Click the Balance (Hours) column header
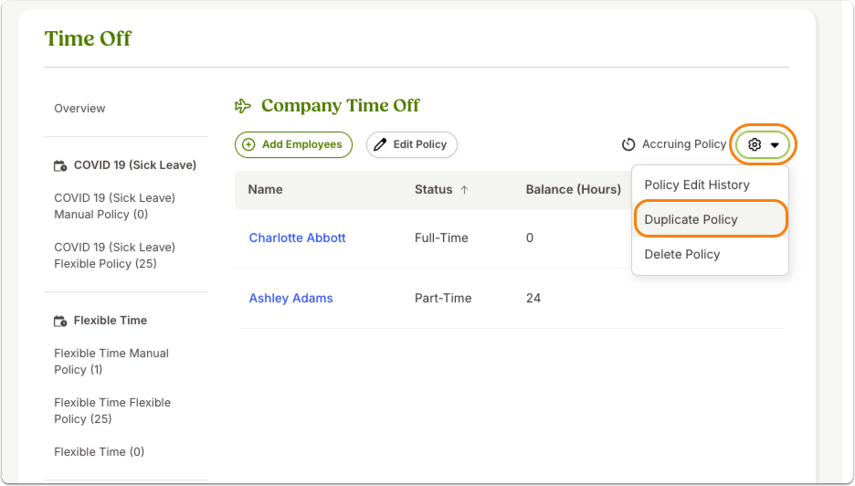 [x=573, y=190]
